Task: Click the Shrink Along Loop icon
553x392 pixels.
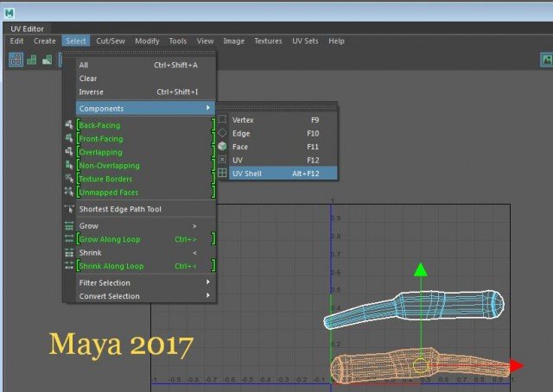Action: 69,265
